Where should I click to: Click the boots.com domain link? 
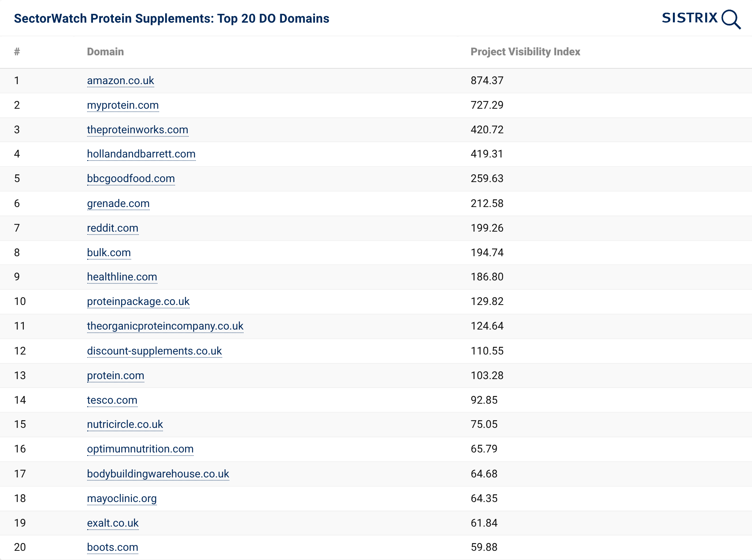(x=113, y=547)
